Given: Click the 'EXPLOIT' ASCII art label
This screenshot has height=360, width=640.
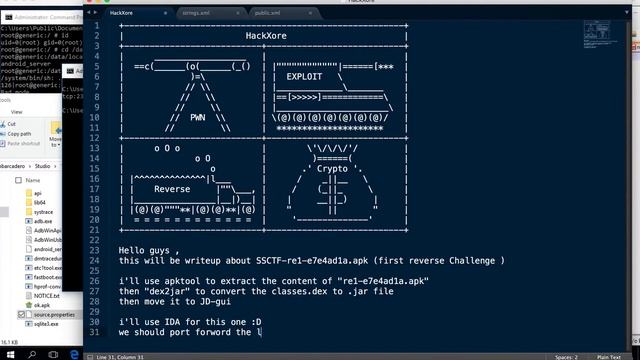Looking at the screenshot, I should tap(304, 77).
